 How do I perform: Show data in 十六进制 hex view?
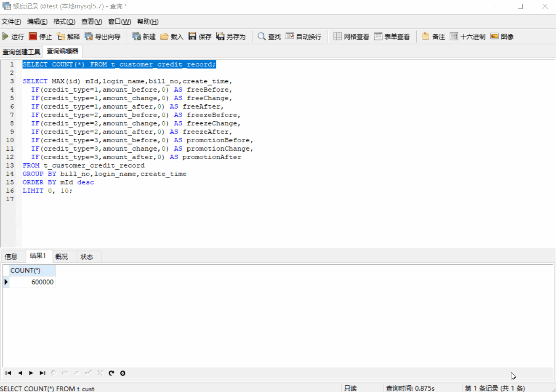[x=468, y=37]
